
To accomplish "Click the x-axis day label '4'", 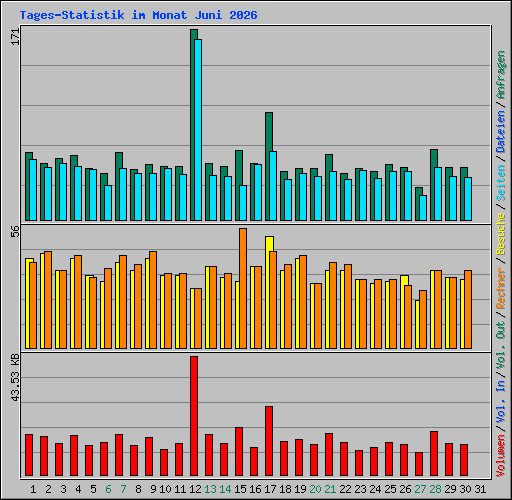I will coord(78,489).
